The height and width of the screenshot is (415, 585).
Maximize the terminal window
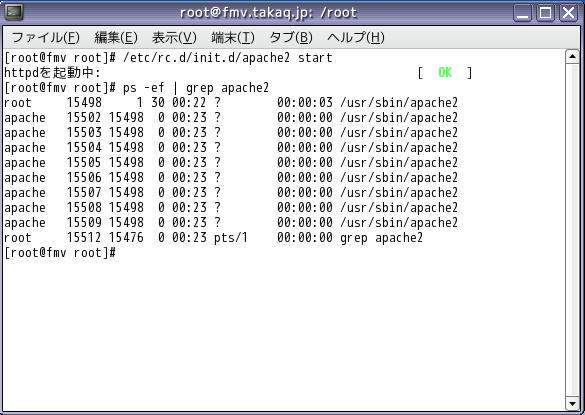pyautogui.click(x=545, y=13)
